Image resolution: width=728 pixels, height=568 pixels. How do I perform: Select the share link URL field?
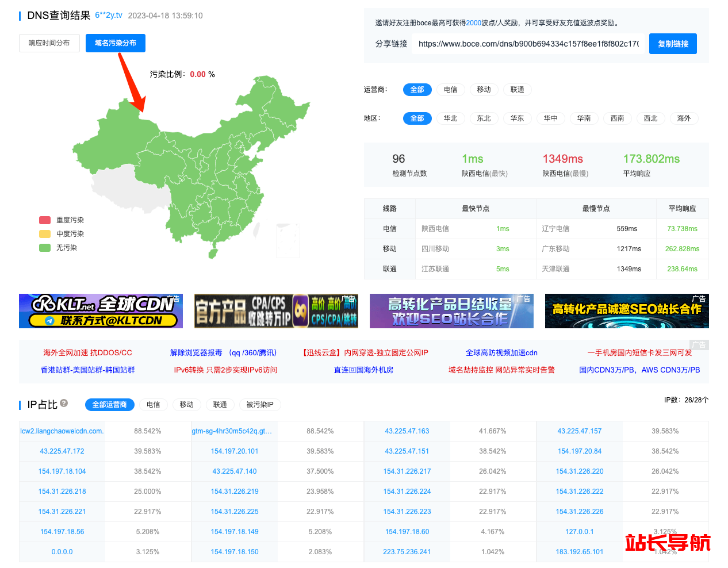tap(528, 44)
